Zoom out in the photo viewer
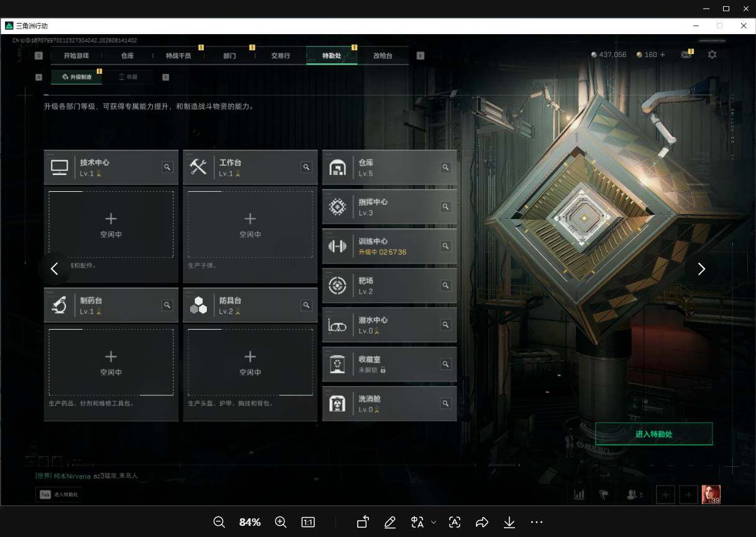Screen dimensions: 756x537 pyautogui.click(x=219, y=522)
